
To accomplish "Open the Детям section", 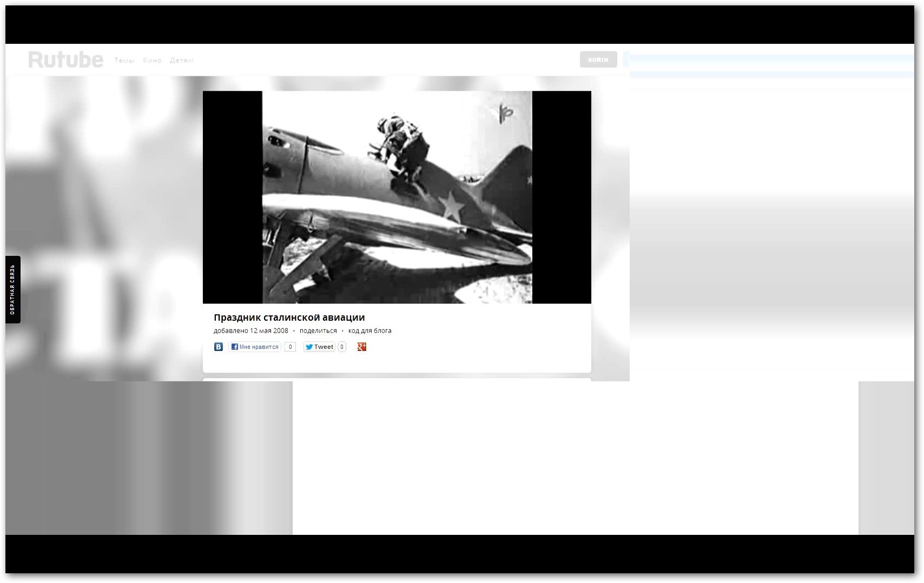I will click(x=181, y=60).
